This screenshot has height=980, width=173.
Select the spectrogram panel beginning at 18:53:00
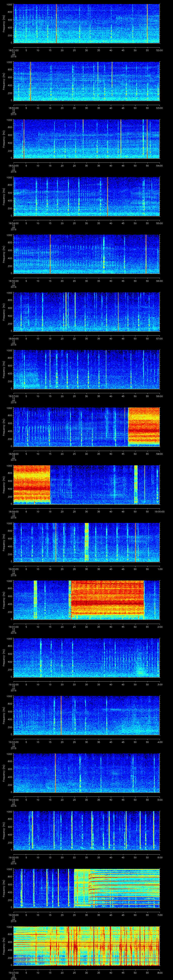tap(87, 139)
